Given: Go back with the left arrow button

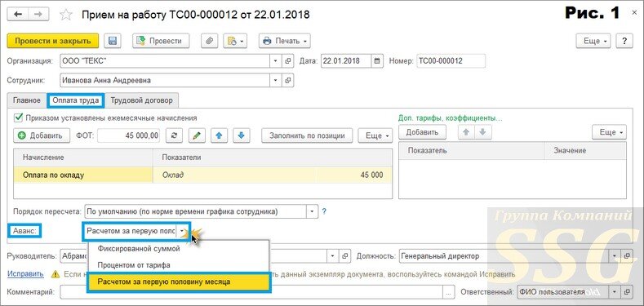Looking at the screenshot, I should tap(19, 15).
